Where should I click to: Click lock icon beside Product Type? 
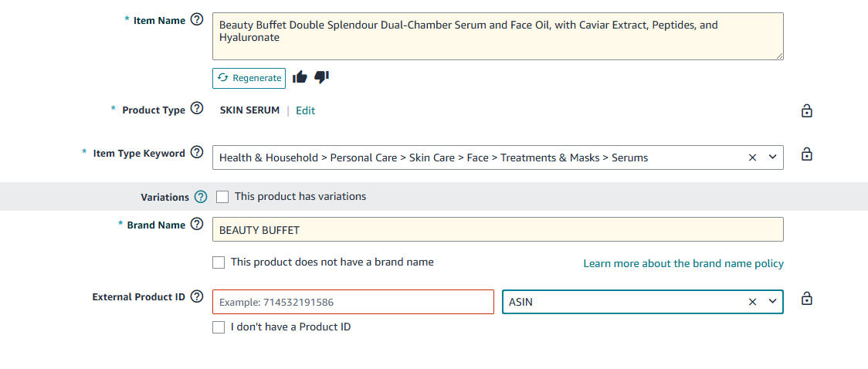(x=806, y=111)
